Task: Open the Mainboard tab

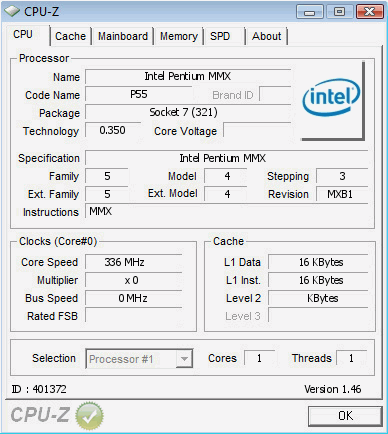Action: (x=123, y=36)
